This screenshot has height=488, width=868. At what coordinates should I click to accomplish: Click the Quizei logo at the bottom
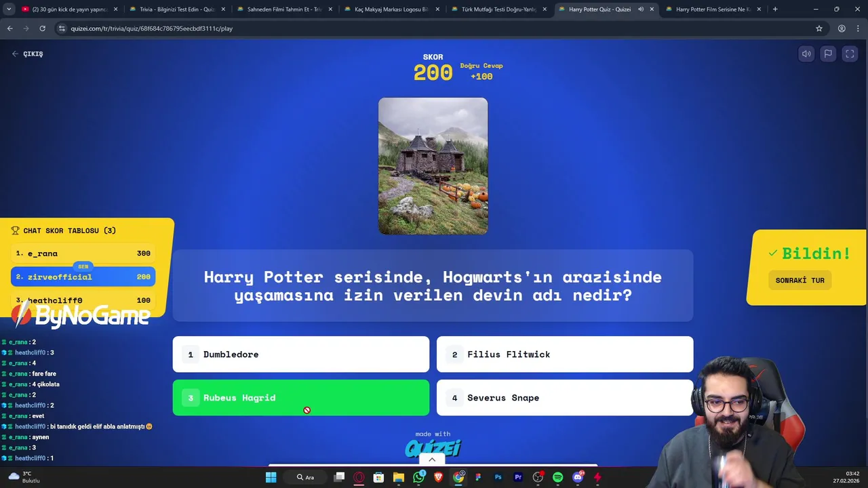click(x=433, y=448)
